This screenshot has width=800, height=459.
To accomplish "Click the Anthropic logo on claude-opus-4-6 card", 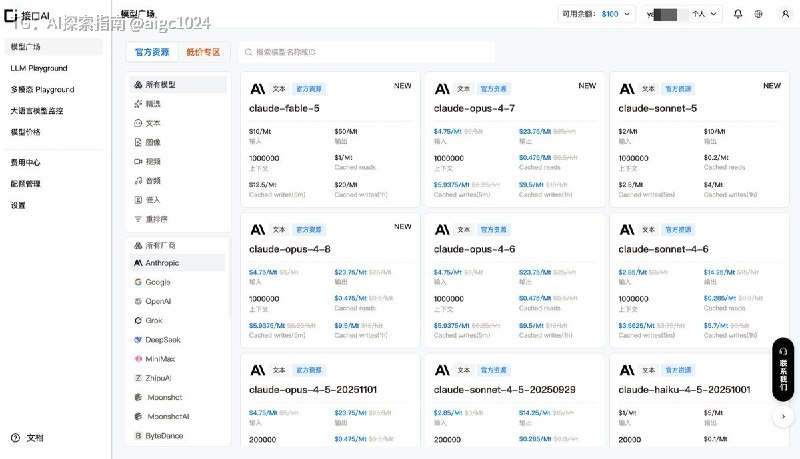I will [442, 230].
